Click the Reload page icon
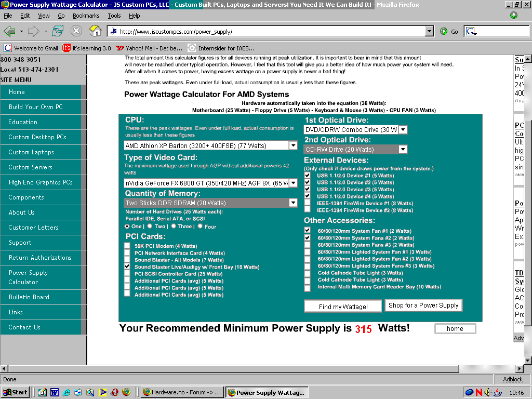 pos(57,31)
